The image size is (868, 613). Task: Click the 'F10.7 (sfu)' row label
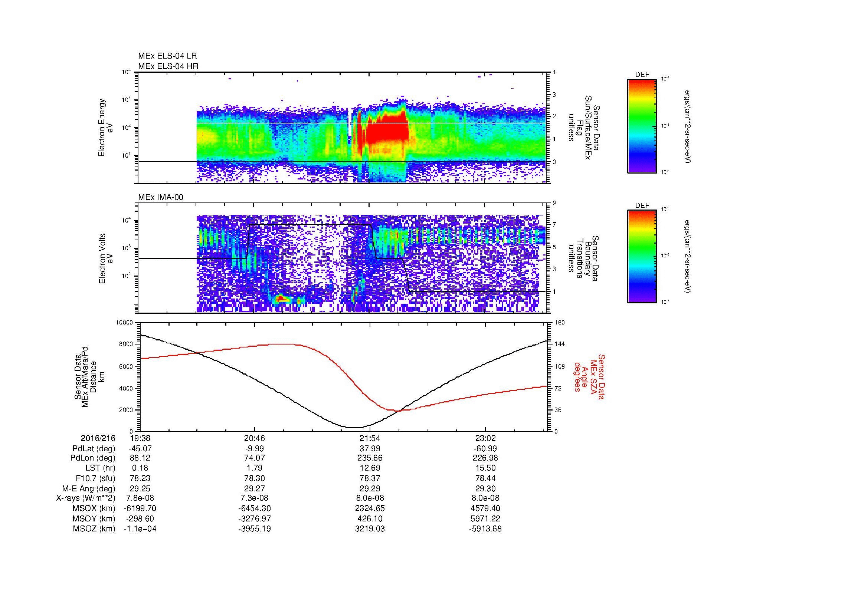tap(95, 478)
